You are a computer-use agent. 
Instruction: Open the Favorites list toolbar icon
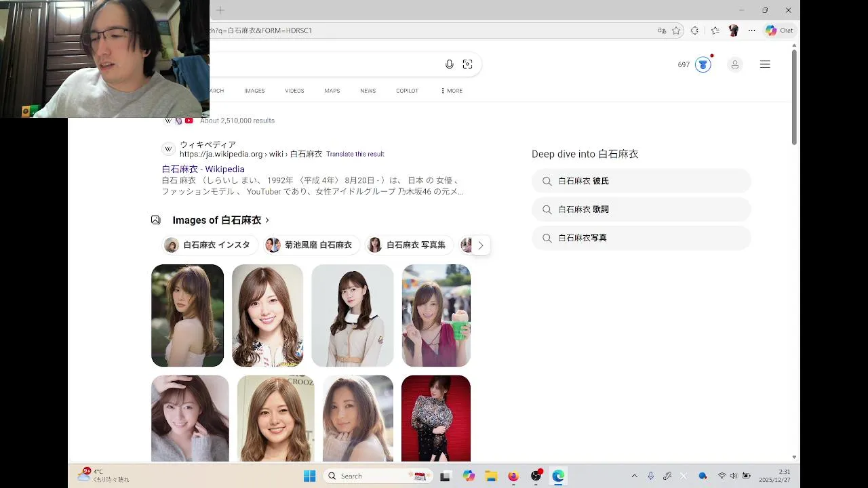click(715, 30)
